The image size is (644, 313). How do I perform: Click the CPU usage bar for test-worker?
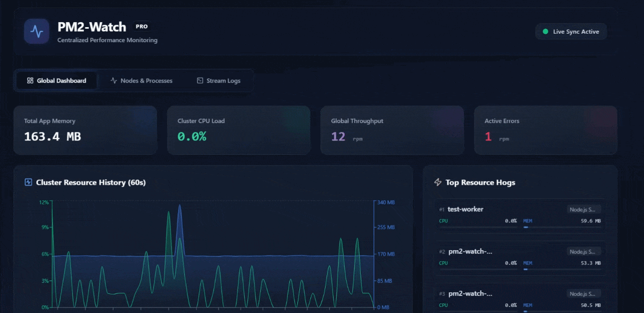pyautogui.click(x=478, y=227)
